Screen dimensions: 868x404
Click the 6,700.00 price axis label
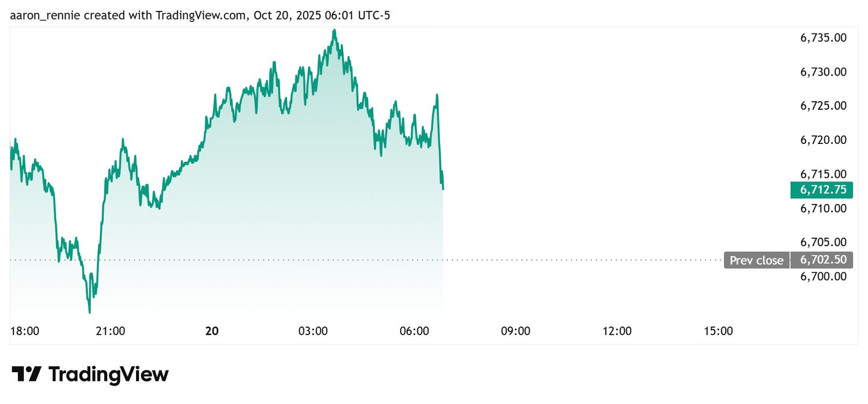click(x=823, y=276)
